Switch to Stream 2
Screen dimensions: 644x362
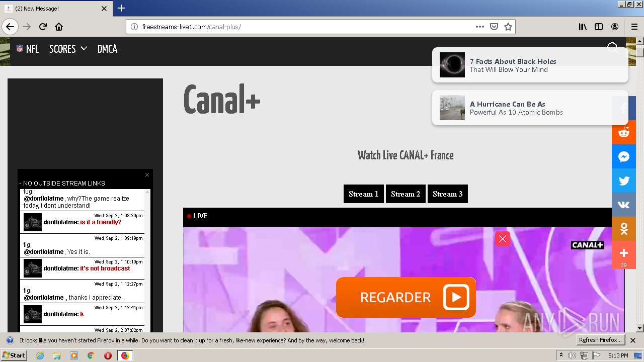(x=406, y=194)
